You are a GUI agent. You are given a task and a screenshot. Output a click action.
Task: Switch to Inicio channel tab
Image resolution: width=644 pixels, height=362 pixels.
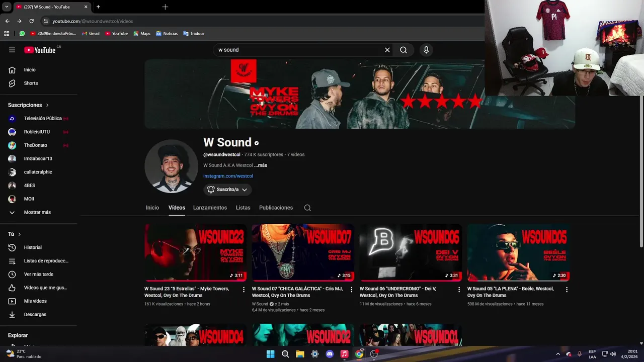coord(152,208)
